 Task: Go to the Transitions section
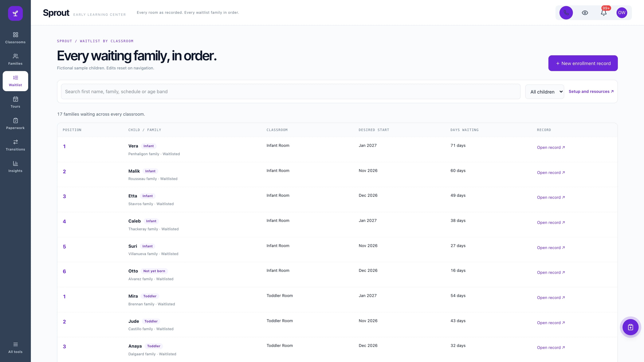[x=15, y=145]
